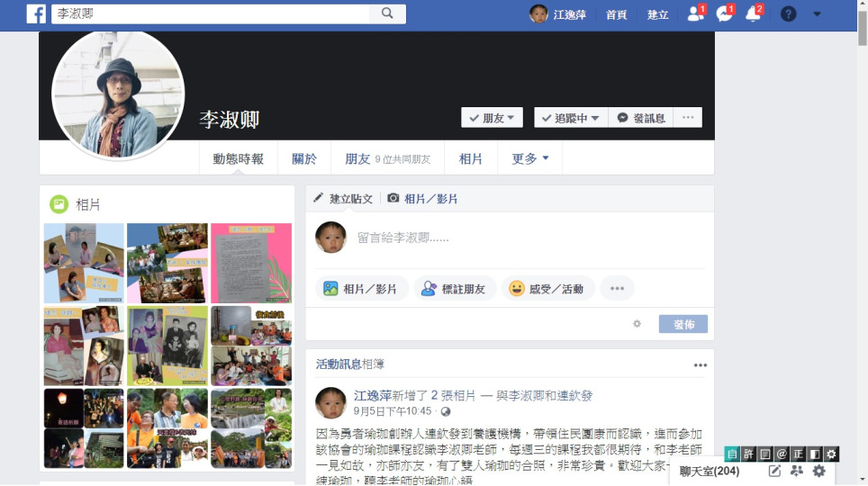Click the search magnifier button

tap(387, 13)
